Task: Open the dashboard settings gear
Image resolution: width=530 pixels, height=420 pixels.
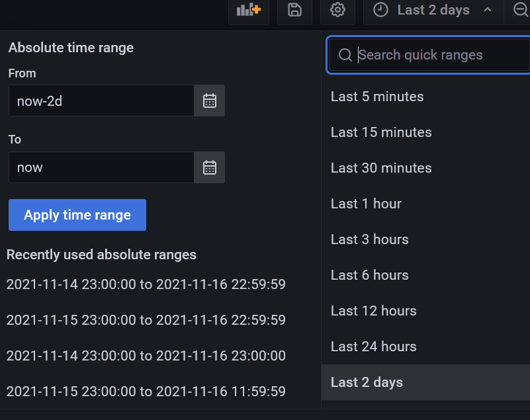Action: (x=337, y=11)
